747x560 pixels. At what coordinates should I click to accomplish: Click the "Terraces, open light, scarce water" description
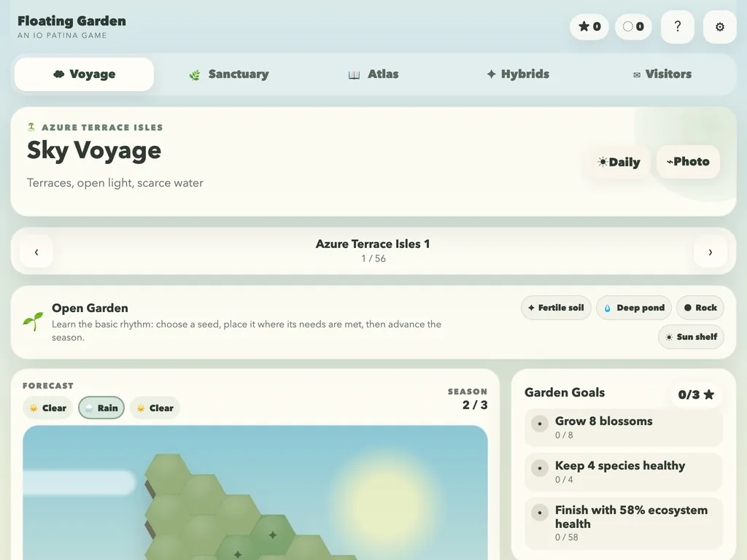point(115,183)
